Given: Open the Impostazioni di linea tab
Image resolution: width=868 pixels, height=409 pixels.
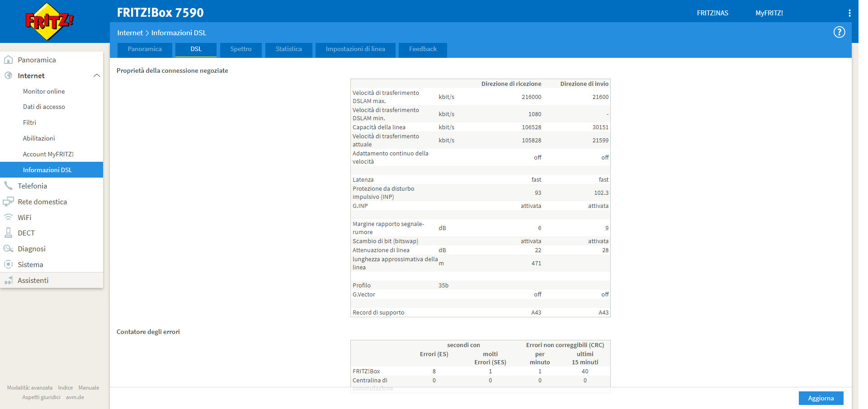Looking at the screenshot, I should (355, 49).
